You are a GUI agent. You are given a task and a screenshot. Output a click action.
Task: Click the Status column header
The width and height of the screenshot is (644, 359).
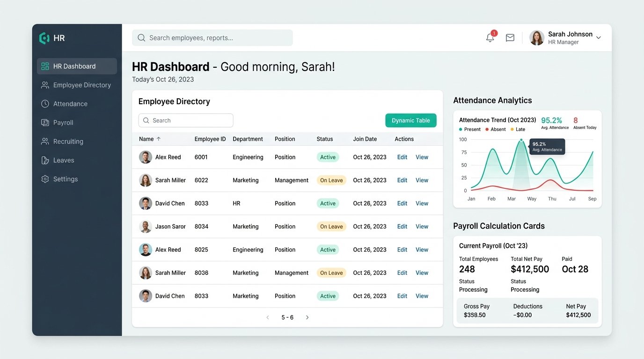(x=325, y=139)
